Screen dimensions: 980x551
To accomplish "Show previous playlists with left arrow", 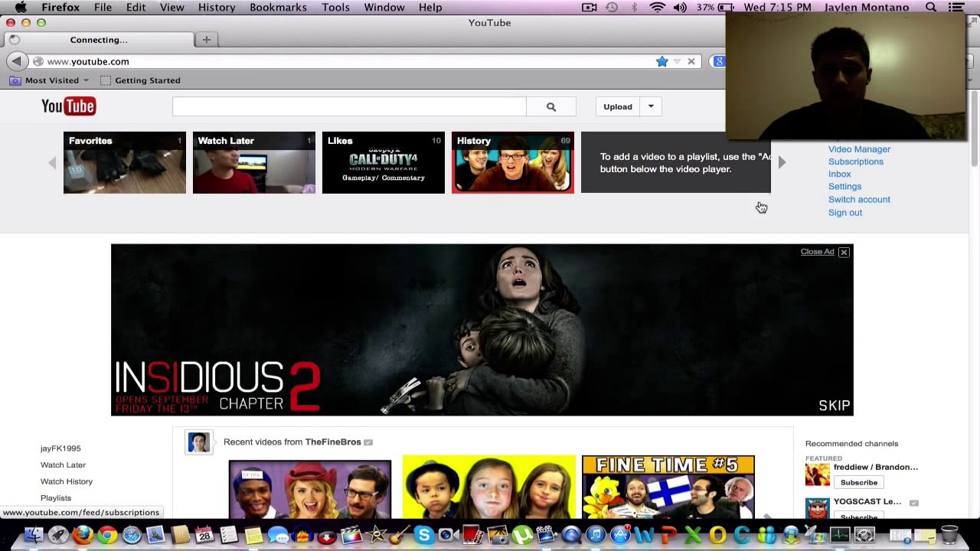I will [x=52, y=162].
